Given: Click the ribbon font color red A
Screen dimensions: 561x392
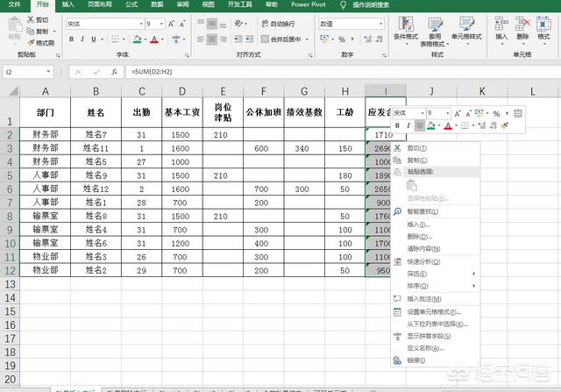Looking at the screenshot, I should pos(154,39).
